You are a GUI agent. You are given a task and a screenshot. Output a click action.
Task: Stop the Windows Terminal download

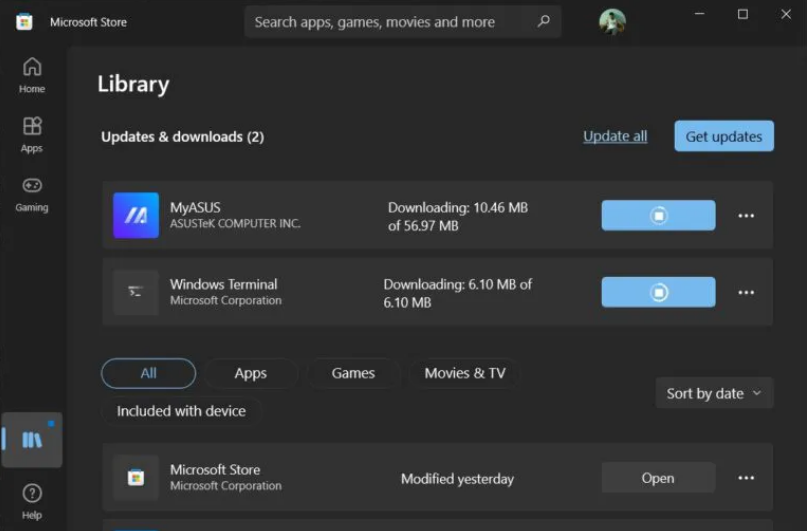click(x=658, y=292)
